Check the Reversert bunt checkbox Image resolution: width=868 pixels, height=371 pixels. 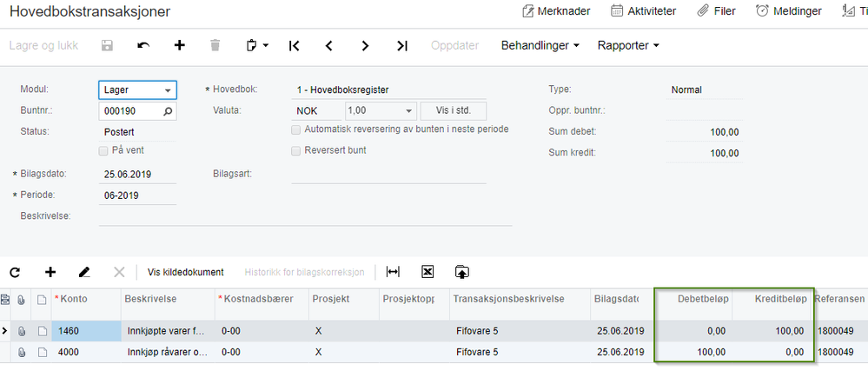296,150
